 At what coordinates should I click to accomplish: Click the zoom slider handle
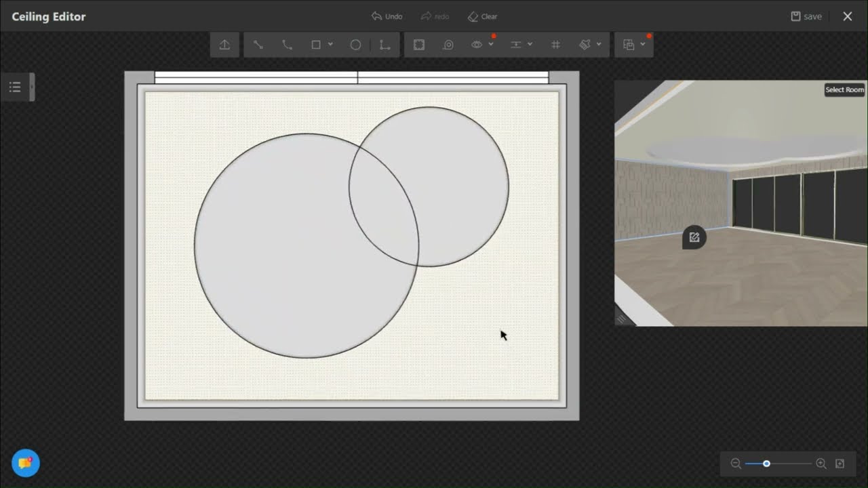pyautogui.click(x=766, y=464)
